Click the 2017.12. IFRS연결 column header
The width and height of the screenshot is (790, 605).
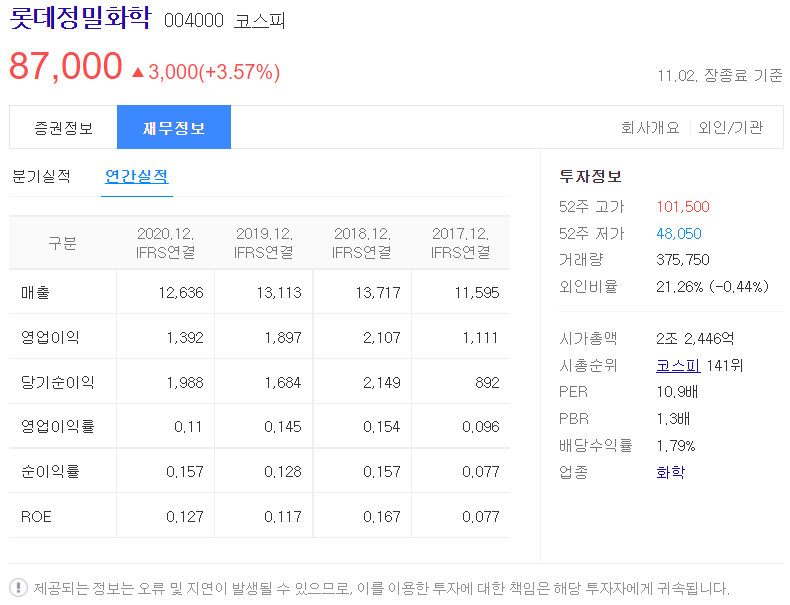point(460,243)
